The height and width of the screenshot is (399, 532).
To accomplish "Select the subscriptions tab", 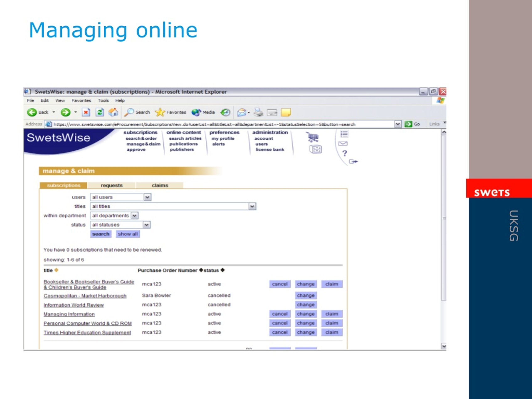I will (64, 185).
